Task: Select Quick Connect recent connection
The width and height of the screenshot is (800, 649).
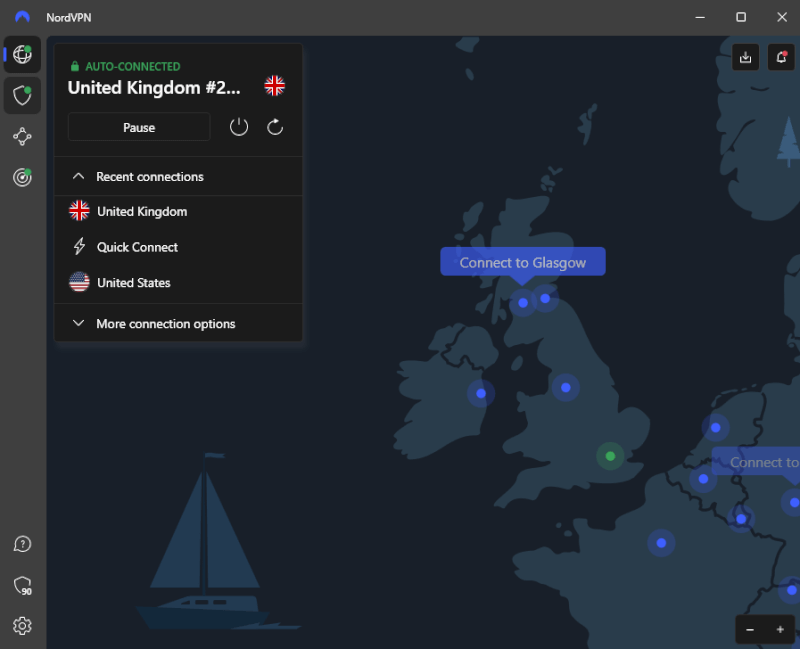Action: 178,247
